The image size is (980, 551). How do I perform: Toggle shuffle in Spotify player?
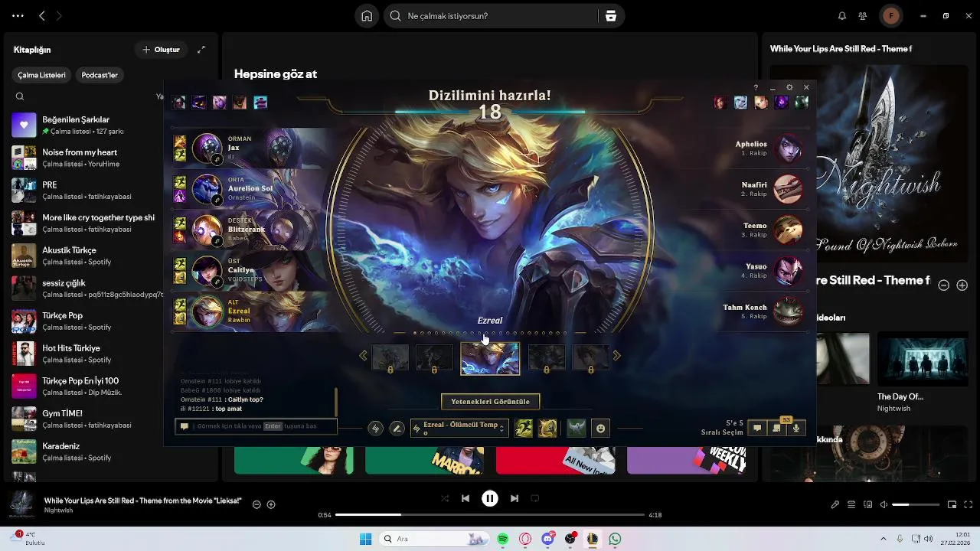[x=445, y=498]
